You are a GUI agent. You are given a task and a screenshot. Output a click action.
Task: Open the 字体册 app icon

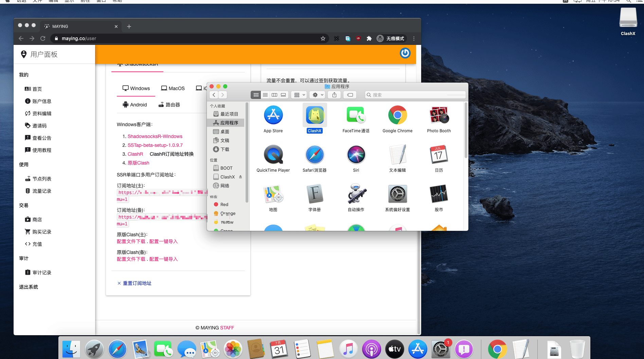tap(315, 194)
